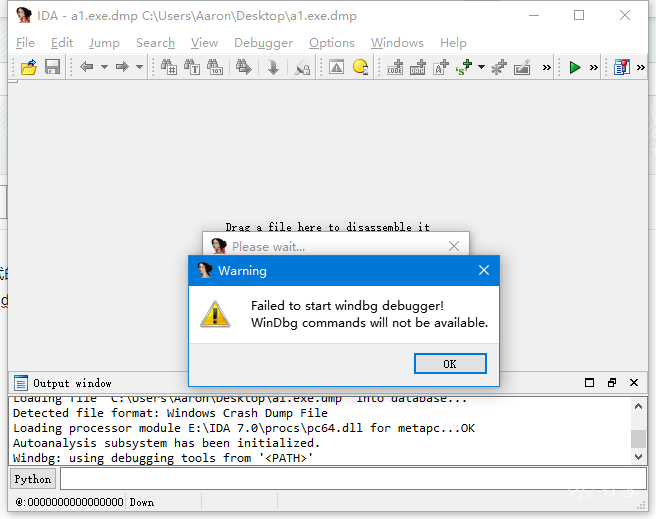Open the forward history dropdown arrow
656x519 pixels.
(x=139, y=67)
